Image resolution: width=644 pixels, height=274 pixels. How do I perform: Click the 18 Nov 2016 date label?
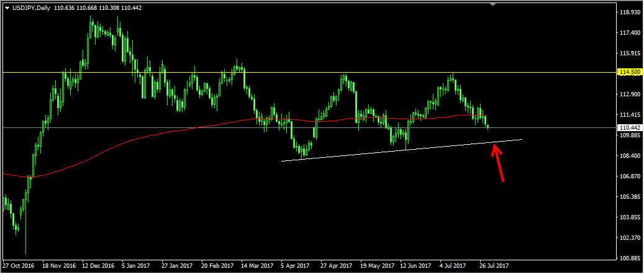point(58,266)
